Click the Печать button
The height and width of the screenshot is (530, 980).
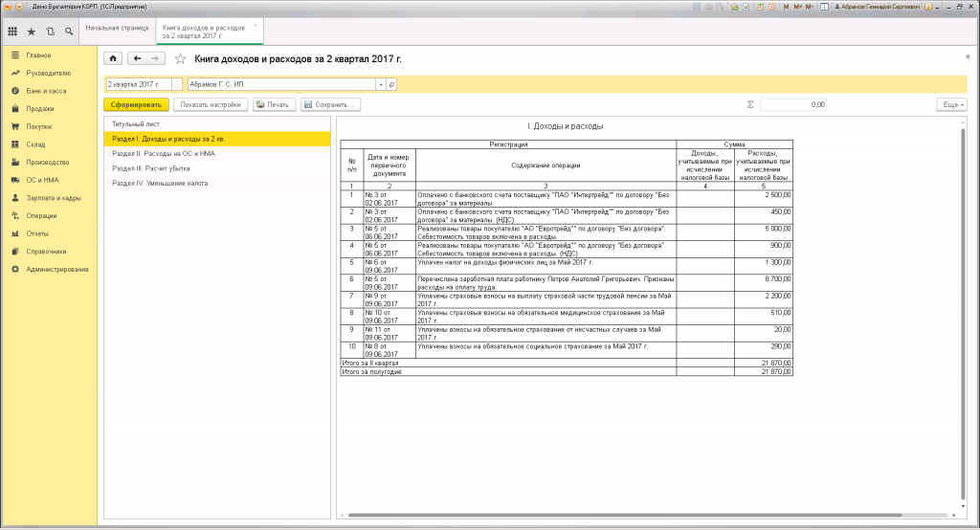[274, 105]
